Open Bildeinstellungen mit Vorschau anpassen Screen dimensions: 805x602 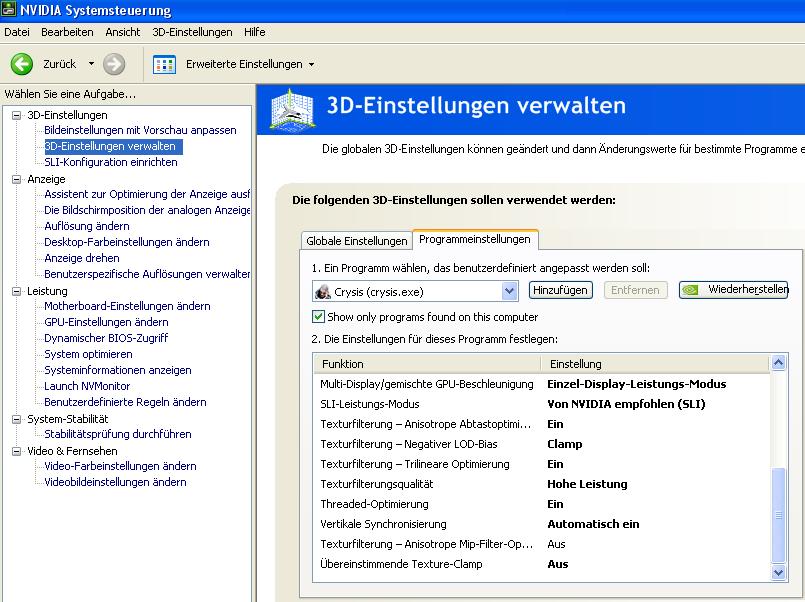[x=140, y=130]
